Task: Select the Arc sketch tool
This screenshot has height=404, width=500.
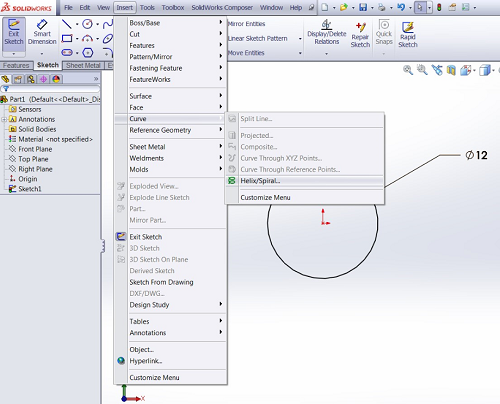Action: [x=87, y=38]
